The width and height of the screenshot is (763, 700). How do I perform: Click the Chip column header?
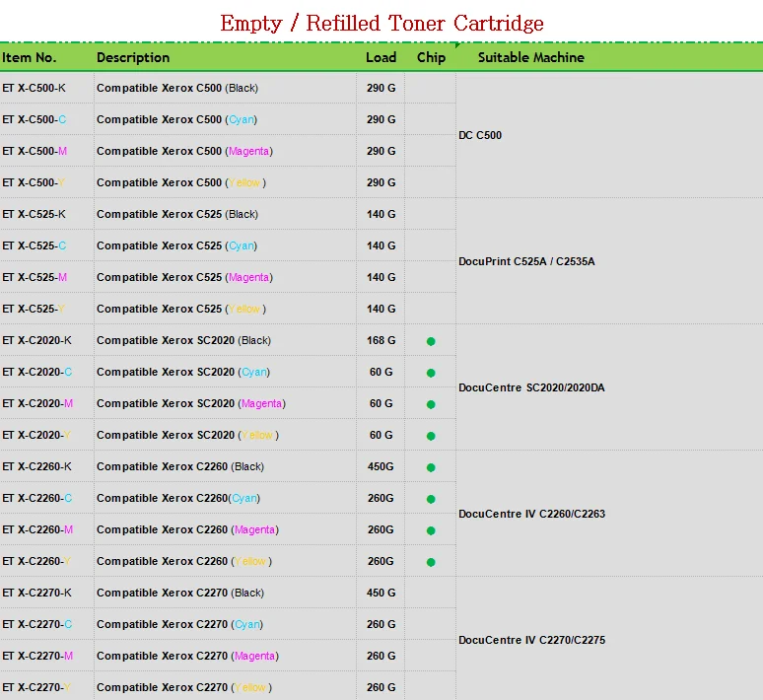click(431, 57)
